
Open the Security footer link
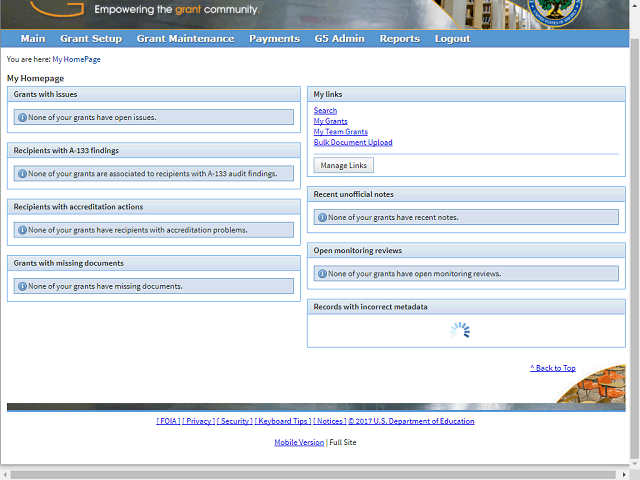(x=235, y=421)
